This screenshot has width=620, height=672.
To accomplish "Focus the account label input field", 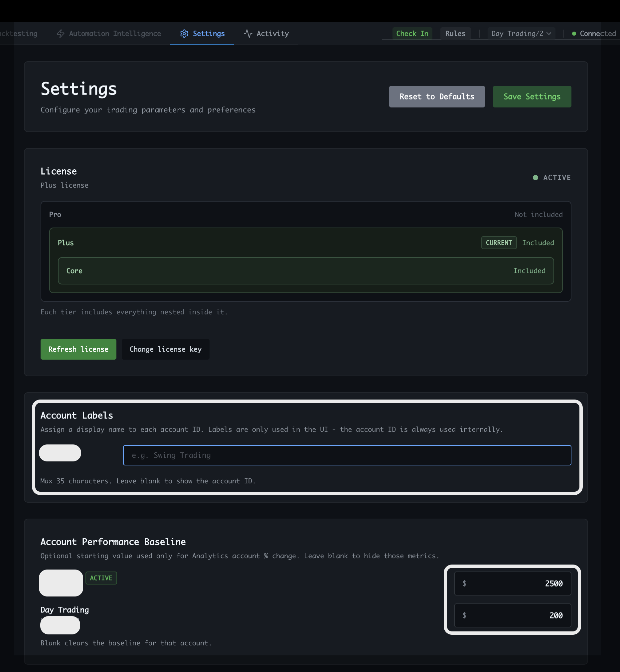I will (x=347, y=455).
